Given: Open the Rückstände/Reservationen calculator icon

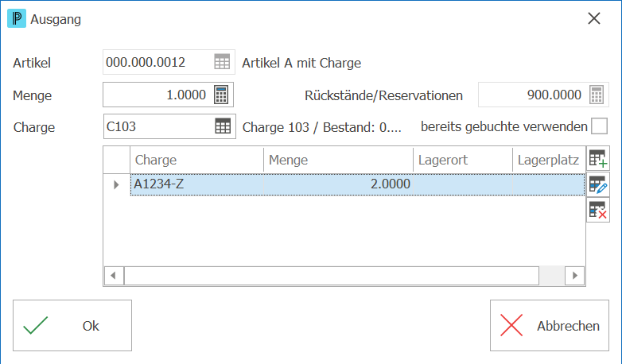Looking at the screenshot, I should [x=597, y=95].
